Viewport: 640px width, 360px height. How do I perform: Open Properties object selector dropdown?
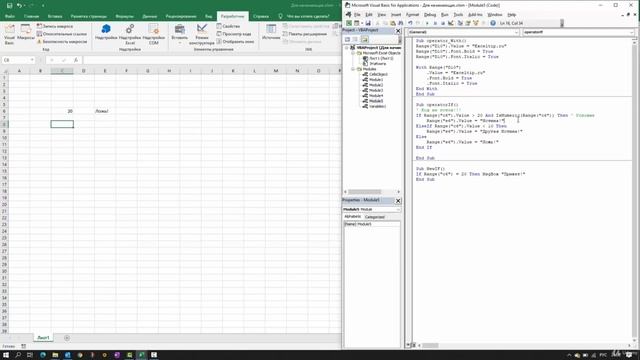click(x=398, y=209)
